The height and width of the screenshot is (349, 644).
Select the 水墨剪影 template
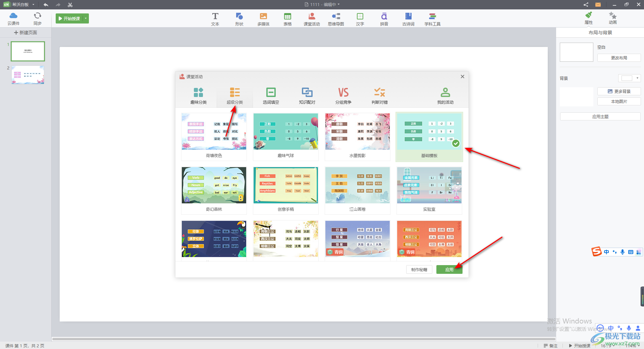(x=358, y=136)
